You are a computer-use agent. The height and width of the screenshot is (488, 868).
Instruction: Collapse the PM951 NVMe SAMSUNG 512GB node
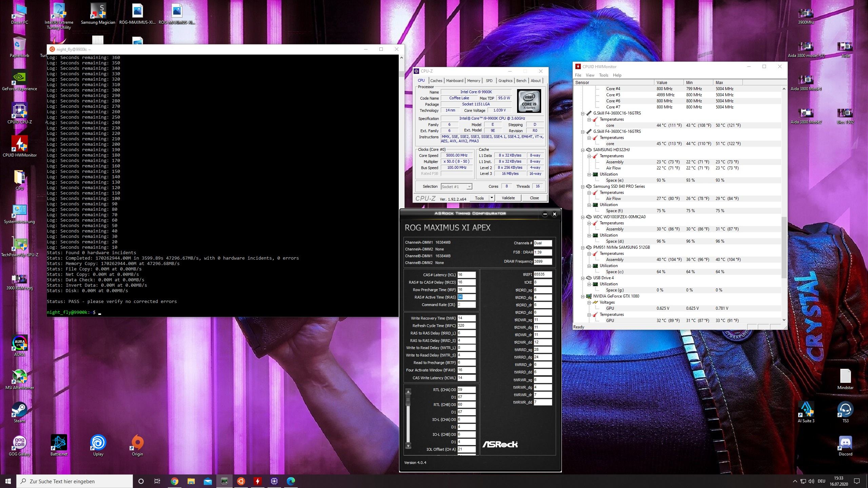[583, 247]
